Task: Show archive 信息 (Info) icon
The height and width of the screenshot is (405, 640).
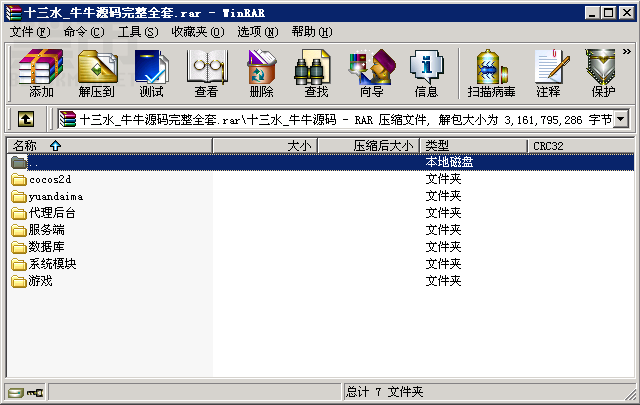Action: tap(427, 73)
